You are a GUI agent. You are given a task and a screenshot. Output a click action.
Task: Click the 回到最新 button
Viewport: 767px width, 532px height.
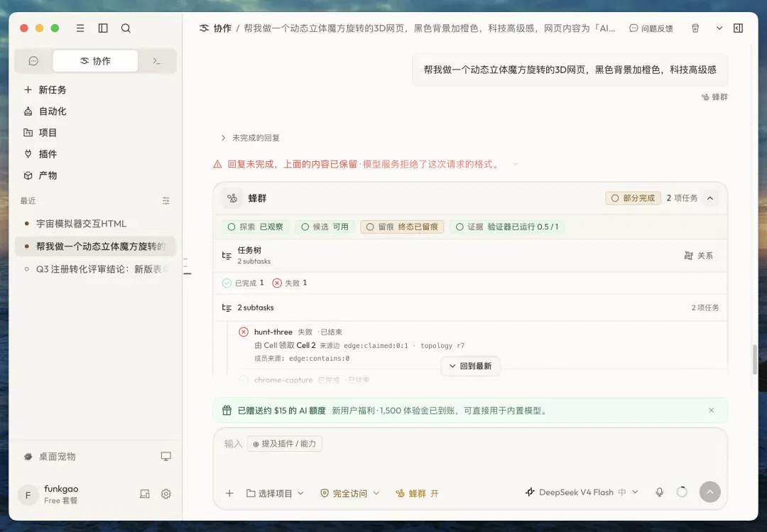470,366
